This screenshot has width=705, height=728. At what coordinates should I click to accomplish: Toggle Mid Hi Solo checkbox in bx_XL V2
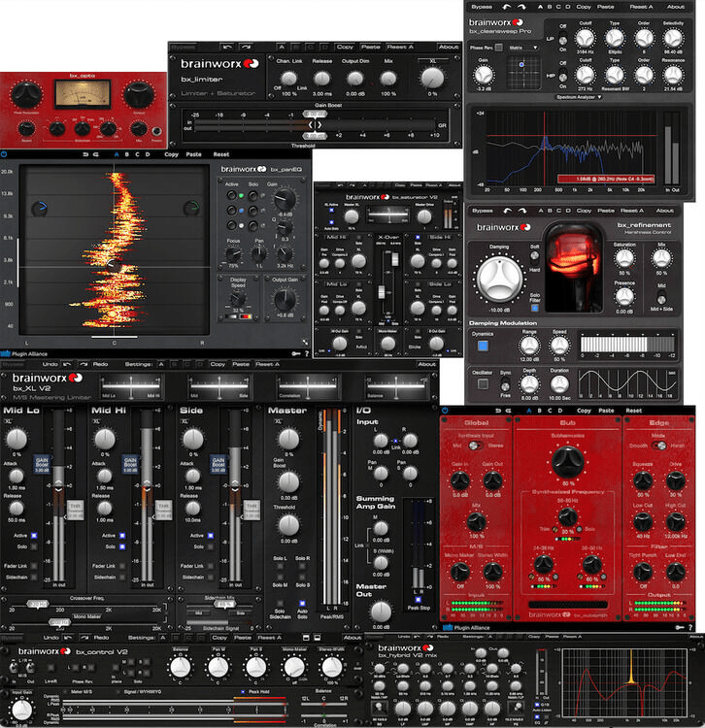122,546
